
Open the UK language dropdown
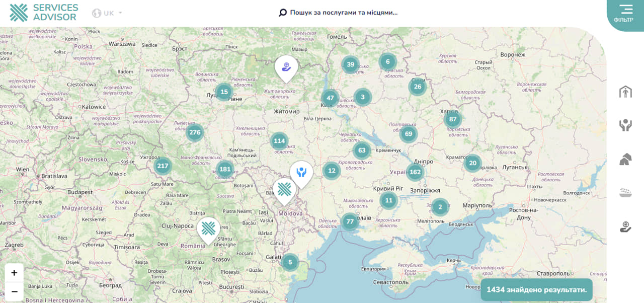(107, 13)
